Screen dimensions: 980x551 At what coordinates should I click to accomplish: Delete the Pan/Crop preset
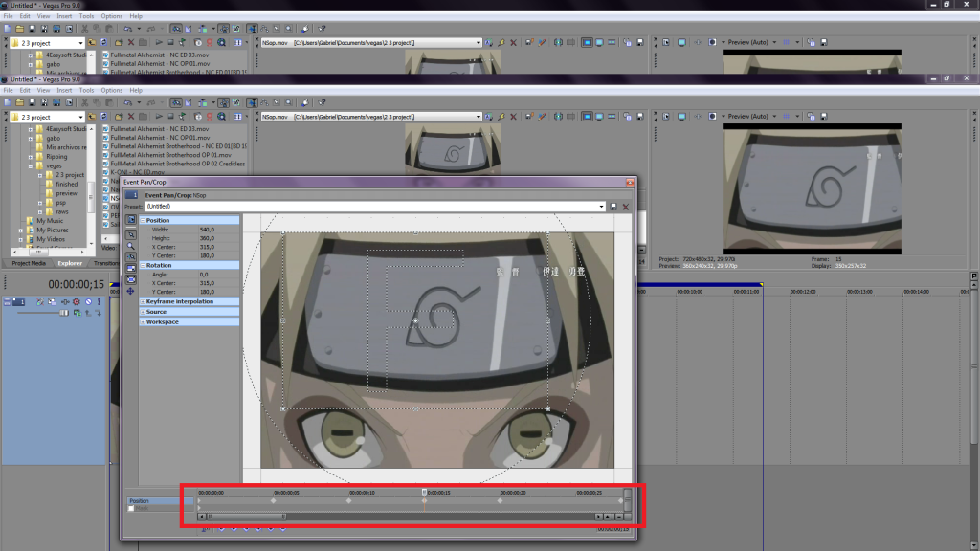click(x=626, y=207)
